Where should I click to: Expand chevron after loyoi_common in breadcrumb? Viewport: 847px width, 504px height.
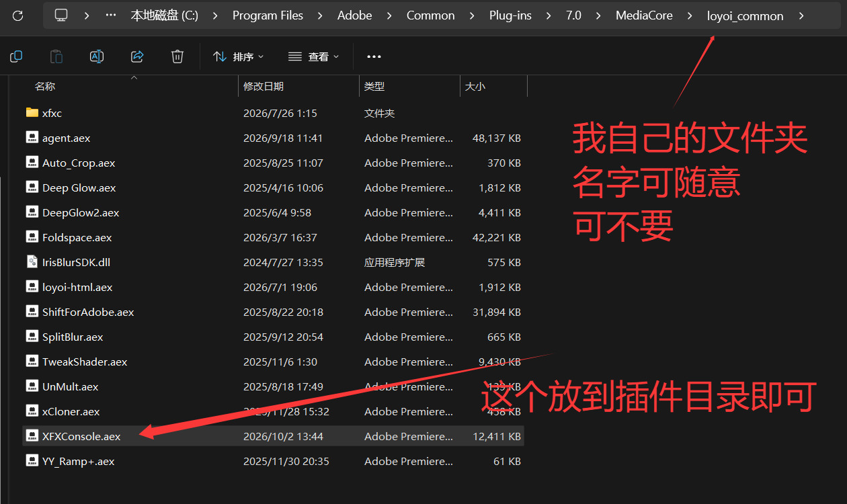(x=801, y=15)
